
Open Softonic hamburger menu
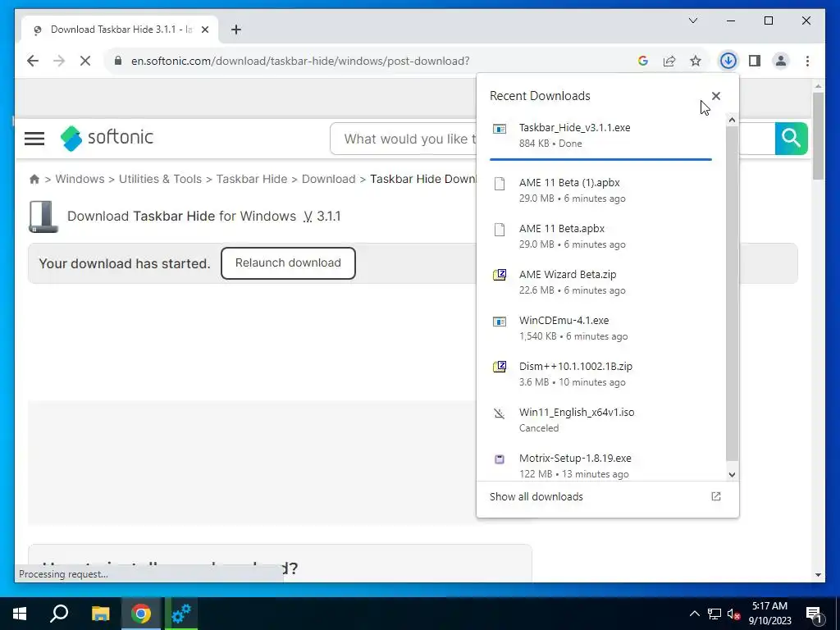tap(34, 139)
